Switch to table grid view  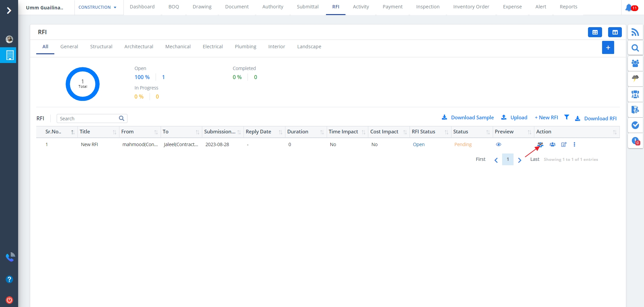(595, 32)
